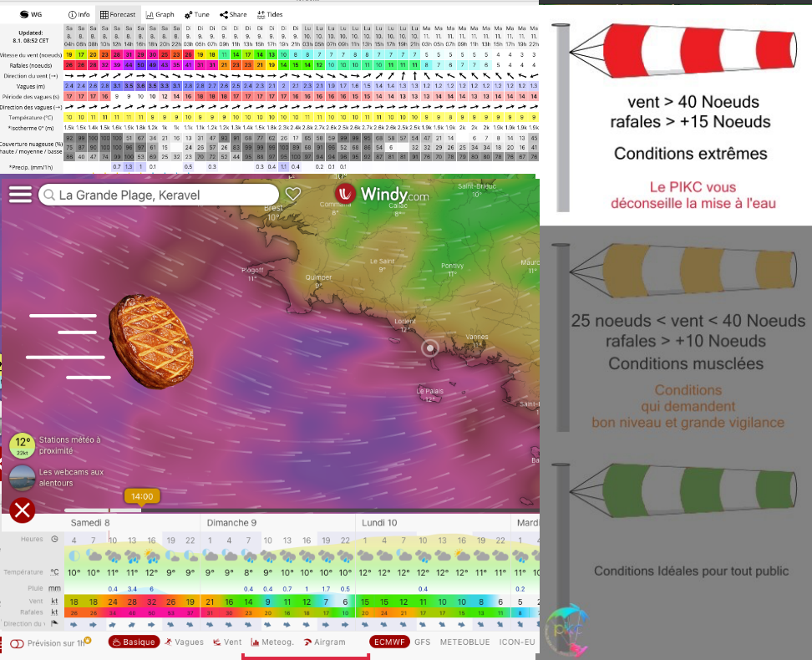812x660 pixels.
Task: Select the ECMWF forecast model
Action: point(389,642)
